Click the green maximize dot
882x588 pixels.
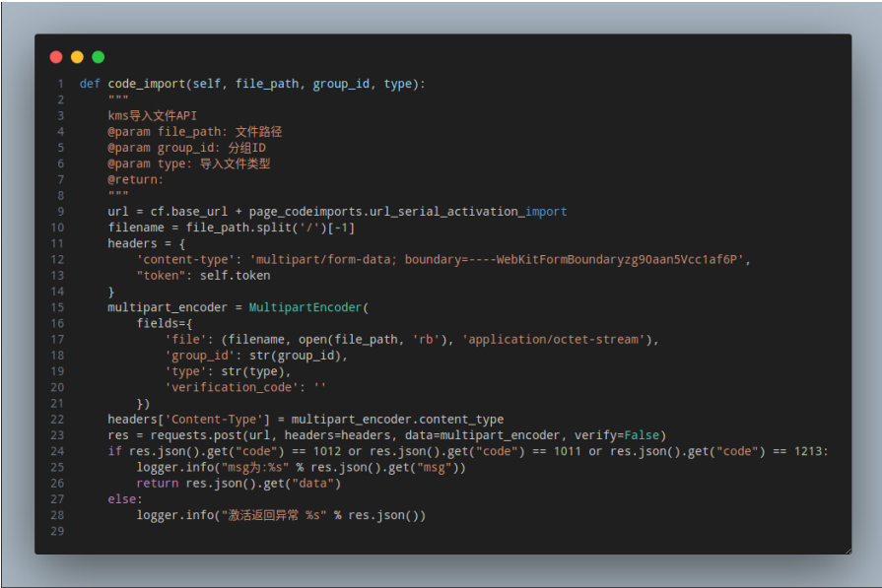(98, 57)
